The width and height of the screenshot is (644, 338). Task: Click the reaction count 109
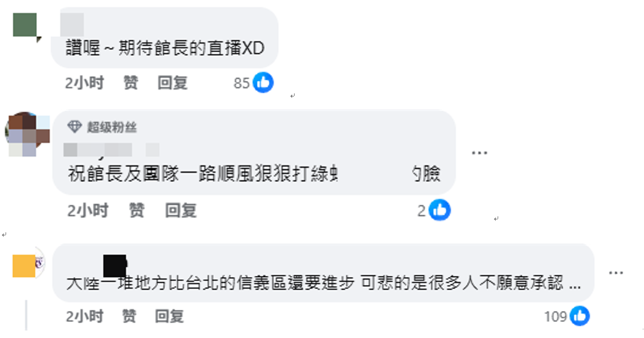pos(555,316)
